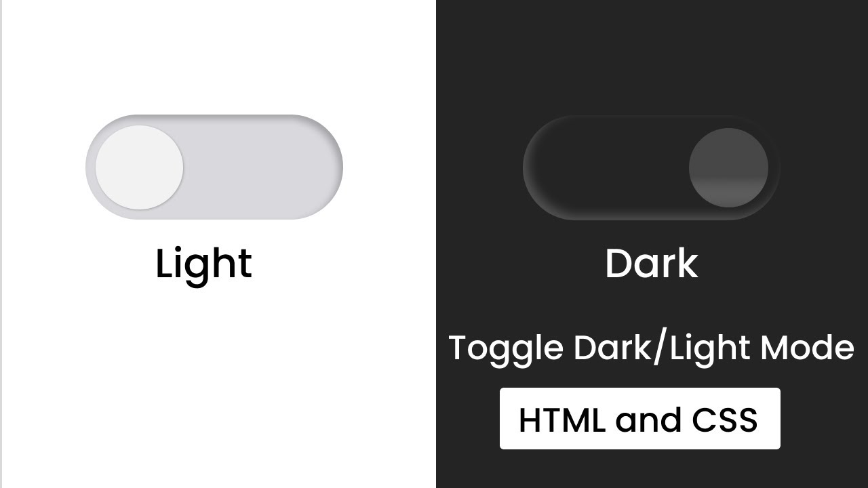Viewport: 868px width, 488px height.
Task: Click the gray knob on the dark switch
Action: [x=728, y=168]
